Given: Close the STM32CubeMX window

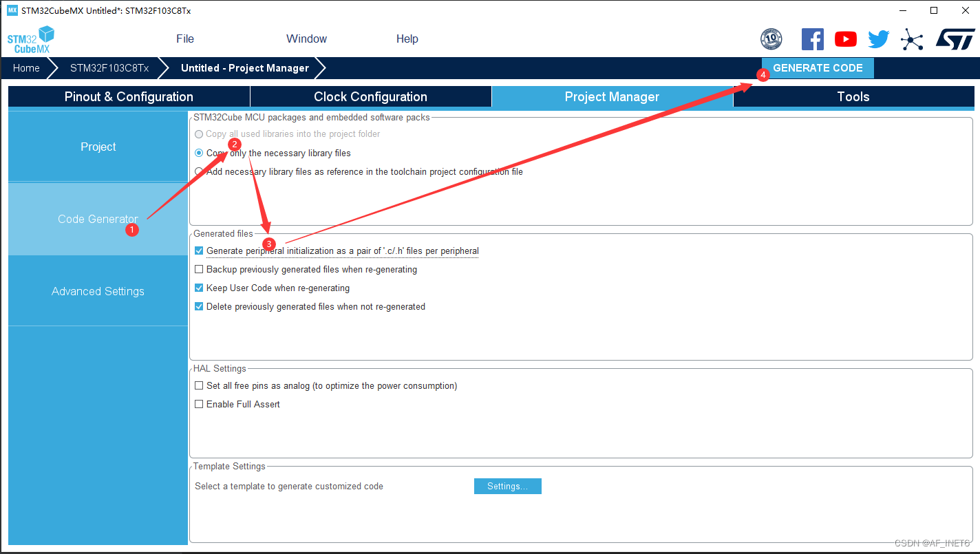Looking at the screenshot, I should point(965,10).
